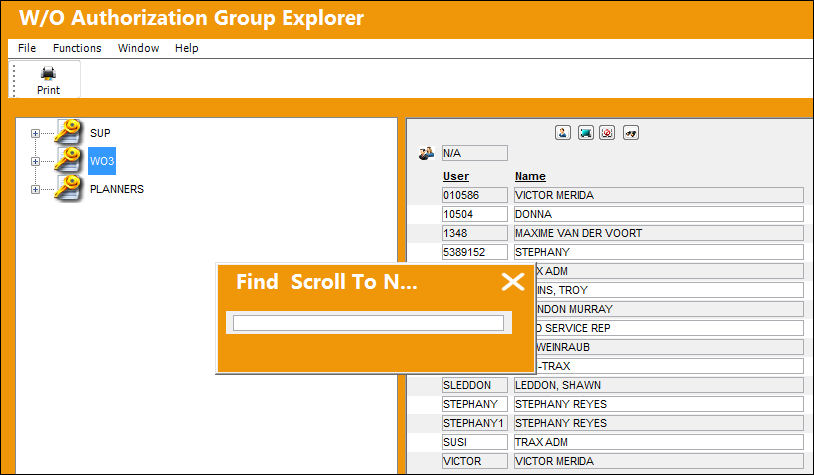Select the PLANNERS tree item label
Viewport: 814px width, 475px height.
click(117, 189)
